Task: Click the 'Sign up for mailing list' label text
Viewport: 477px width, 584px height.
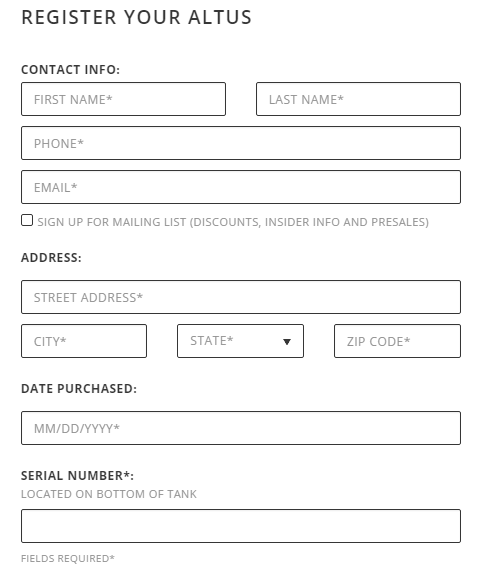Action: pyautogui.click(x=233, y=222)
